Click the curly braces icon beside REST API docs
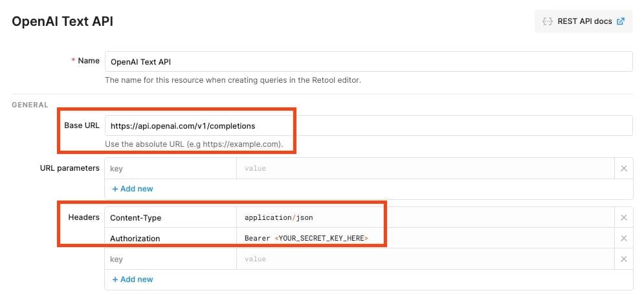This screenshot has height=295, width=644. point(548,21)
